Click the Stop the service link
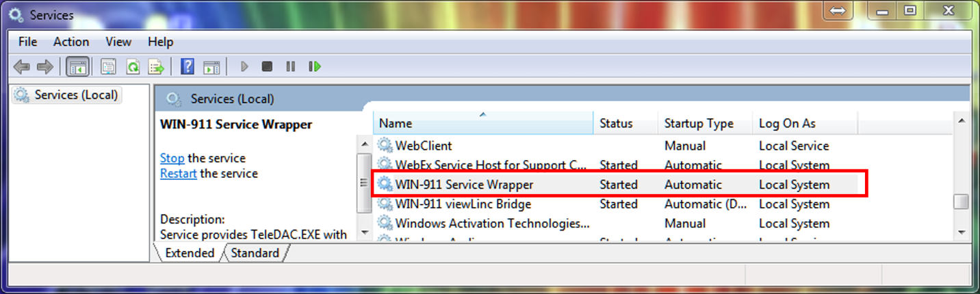980x294 pixels. (x=172, y=158)
